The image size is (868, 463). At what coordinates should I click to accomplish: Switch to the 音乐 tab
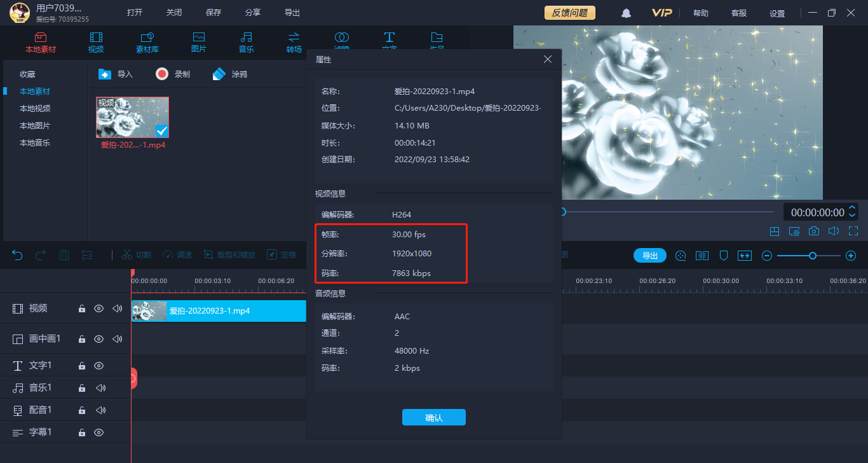tap(247, 42)
